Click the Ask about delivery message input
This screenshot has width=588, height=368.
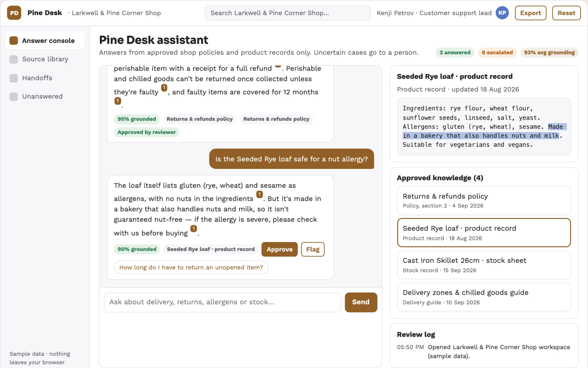[x=223, y=302]
